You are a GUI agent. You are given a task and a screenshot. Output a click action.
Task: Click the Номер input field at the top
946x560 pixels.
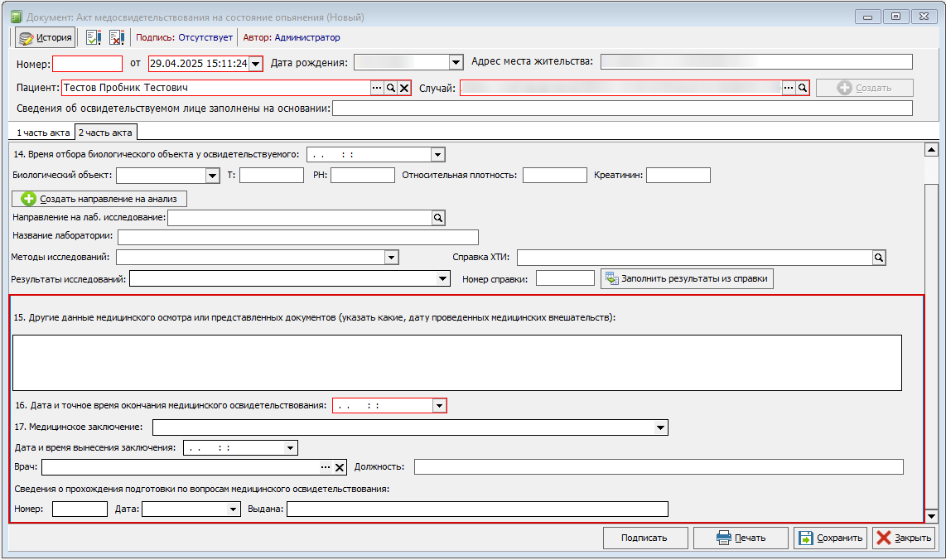[x=88, y=64]
